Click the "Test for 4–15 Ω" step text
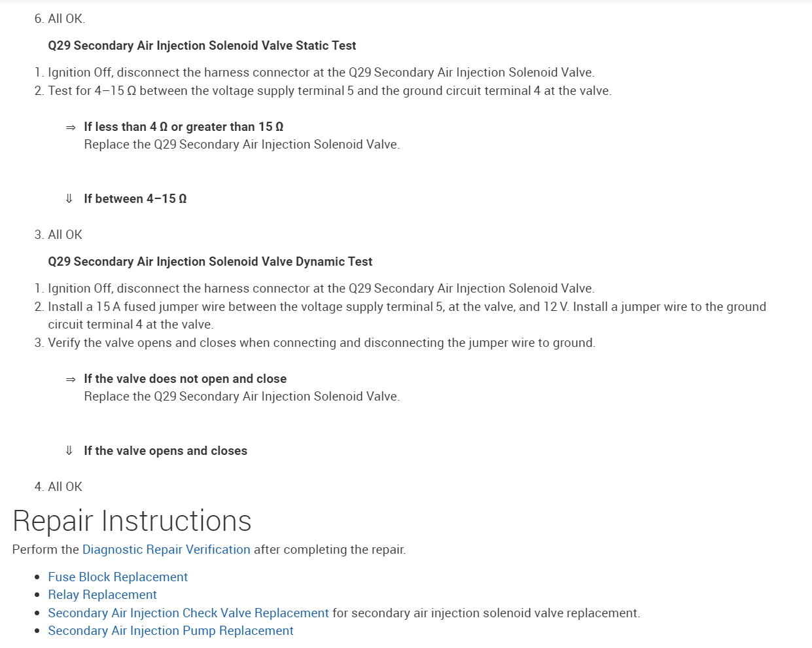Viewport: 812px width, 648px height. [x=329, y=90]
